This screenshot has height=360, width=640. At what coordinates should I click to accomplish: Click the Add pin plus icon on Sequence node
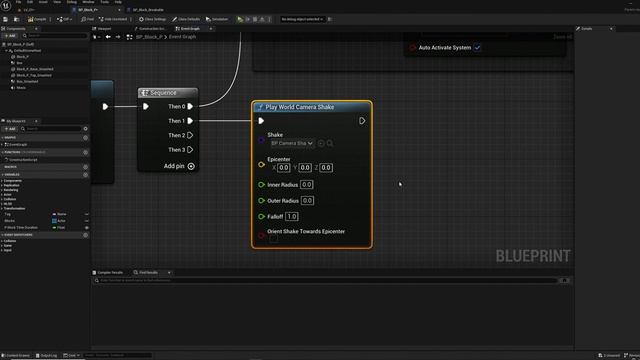click(x=191, y=166)
